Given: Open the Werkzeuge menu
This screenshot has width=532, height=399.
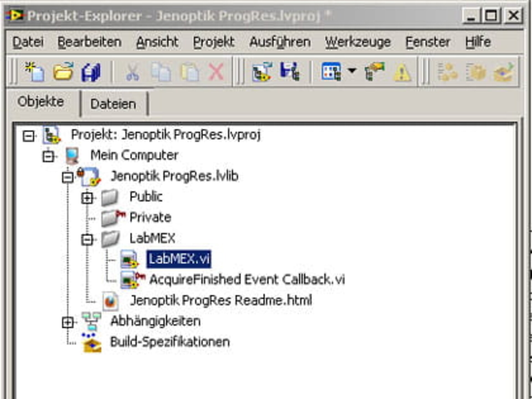Looking at the screenshot, I should [x=358, y=42].
